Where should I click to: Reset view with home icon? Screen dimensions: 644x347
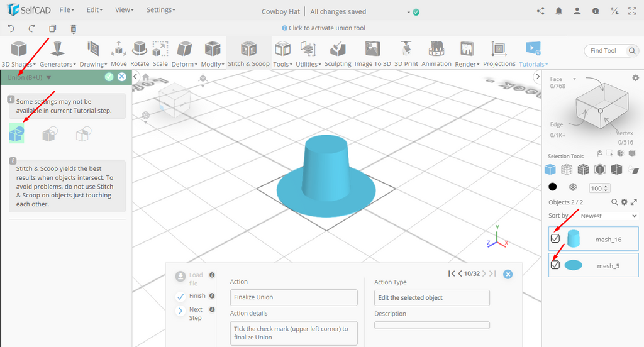[146, 77]
